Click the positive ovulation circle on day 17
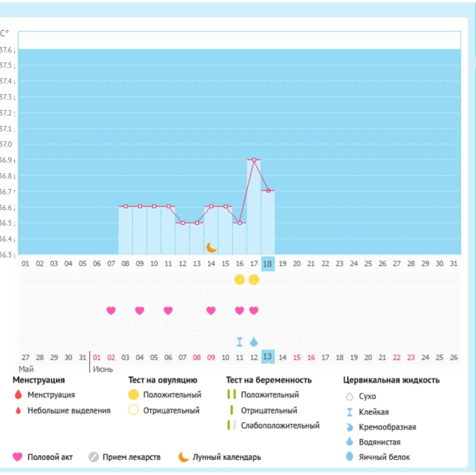The height and width of the screenshot is (475, 476). (253, 280)
